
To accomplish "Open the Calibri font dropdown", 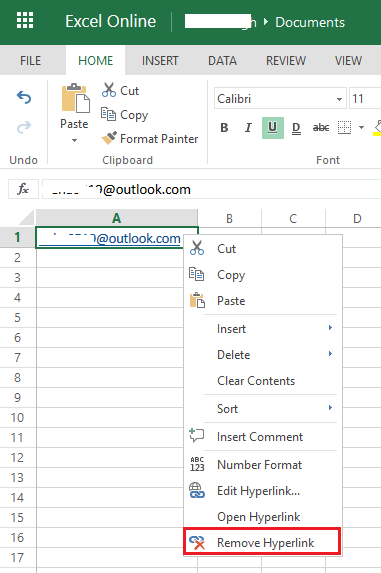I will (x=280, y=98).
